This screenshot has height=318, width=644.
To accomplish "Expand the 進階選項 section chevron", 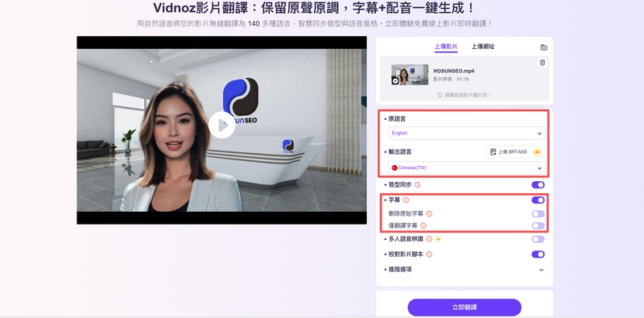I will pos(541,270).
